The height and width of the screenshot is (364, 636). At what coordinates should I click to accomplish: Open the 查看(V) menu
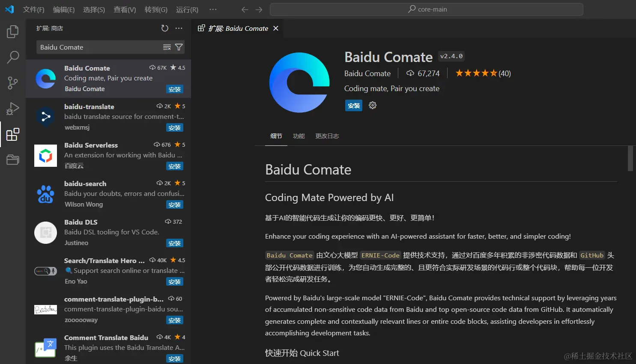click(x=125, y=9)
